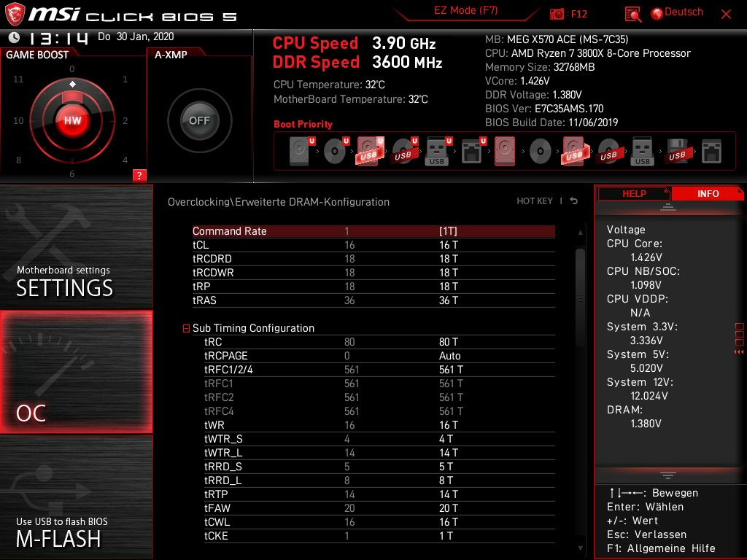Close the BIOS with the X icon
Screen dimensions: 747x560
pyautogui.click(x=726, y=15)
